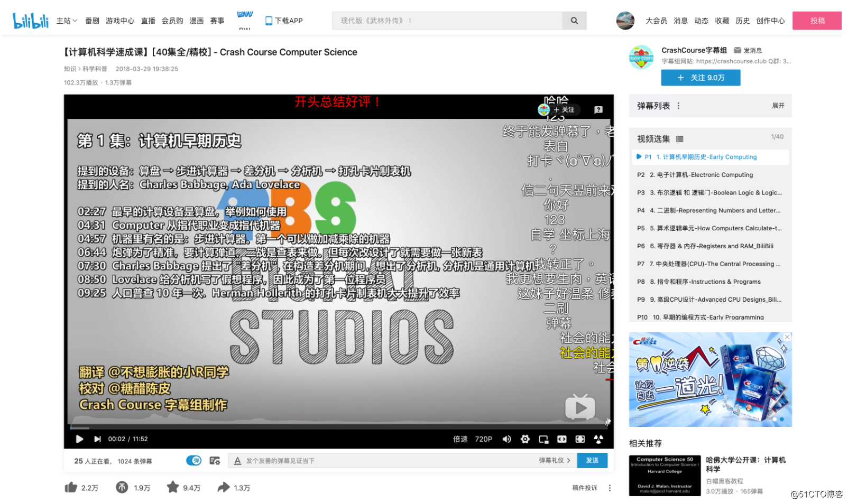Open more options dots below video
Image resolution: width=848 pixels, height=504 pixels.
(x=610, y=488)
